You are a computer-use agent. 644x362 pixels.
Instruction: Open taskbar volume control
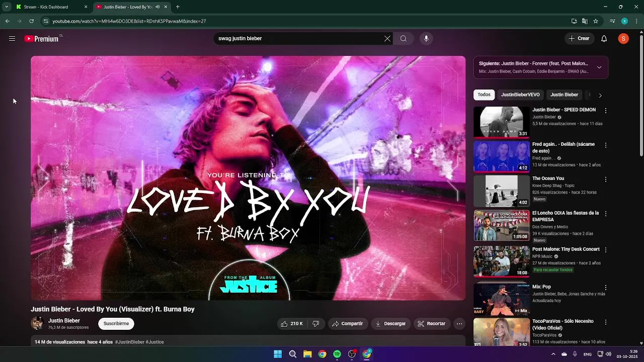(608, 354)
